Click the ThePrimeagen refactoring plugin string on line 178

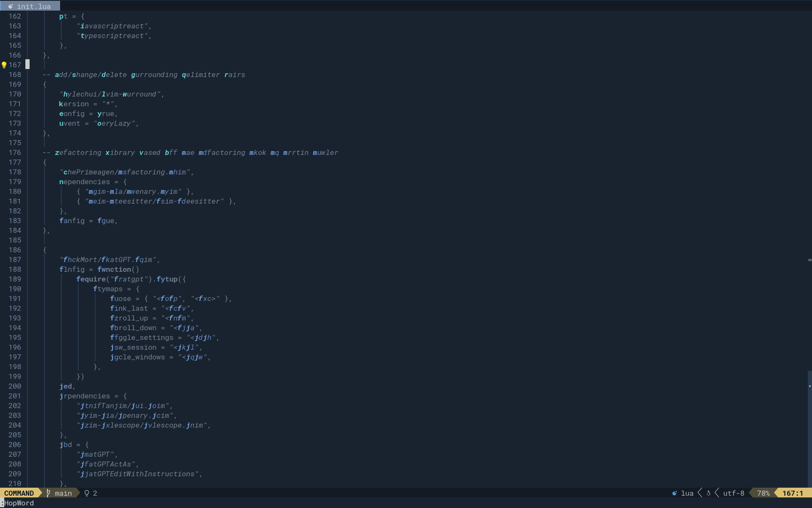pos(126,172)
